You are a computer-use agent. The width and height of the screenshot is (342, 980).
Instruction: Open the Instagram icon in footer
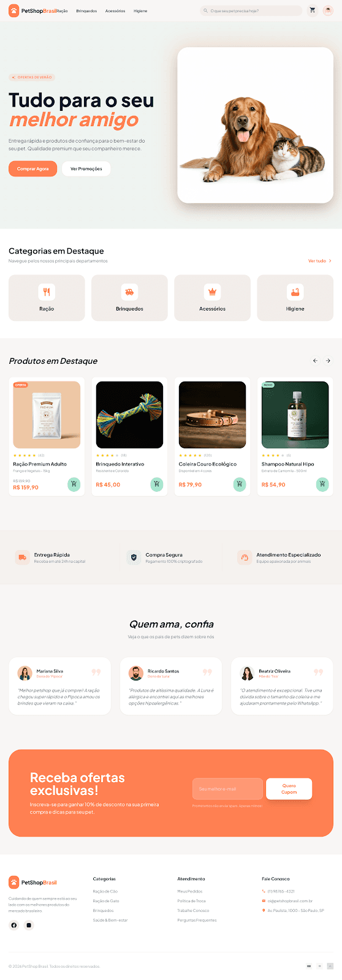(28, 925)
